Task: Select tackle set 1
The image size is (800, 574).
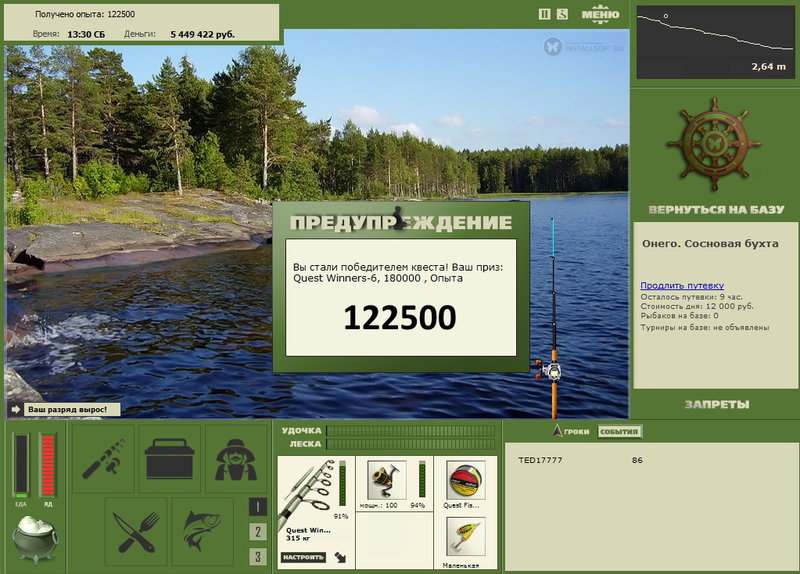Action: (x=258, y=507)
